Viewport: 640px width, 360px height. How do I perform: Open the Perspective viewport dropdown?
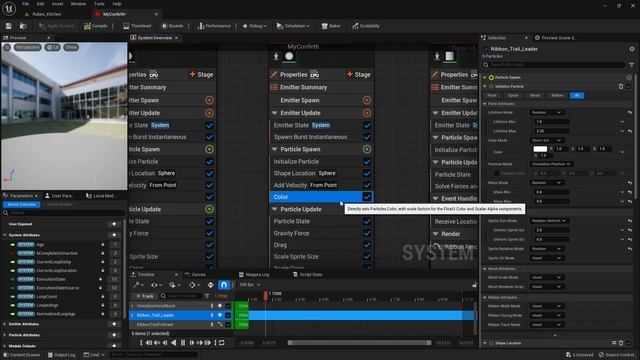[28, 47]
